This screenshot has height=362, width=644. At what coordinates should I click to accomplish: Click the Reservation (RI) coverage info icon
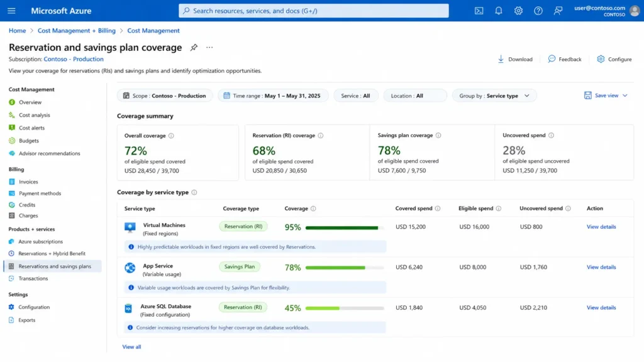point(321,136)
